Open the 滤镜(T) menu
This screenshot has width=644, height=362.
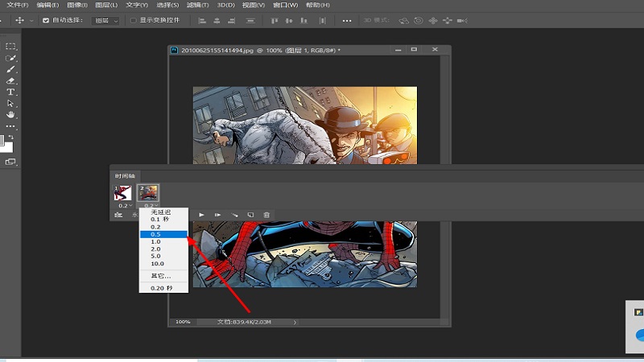197,5
